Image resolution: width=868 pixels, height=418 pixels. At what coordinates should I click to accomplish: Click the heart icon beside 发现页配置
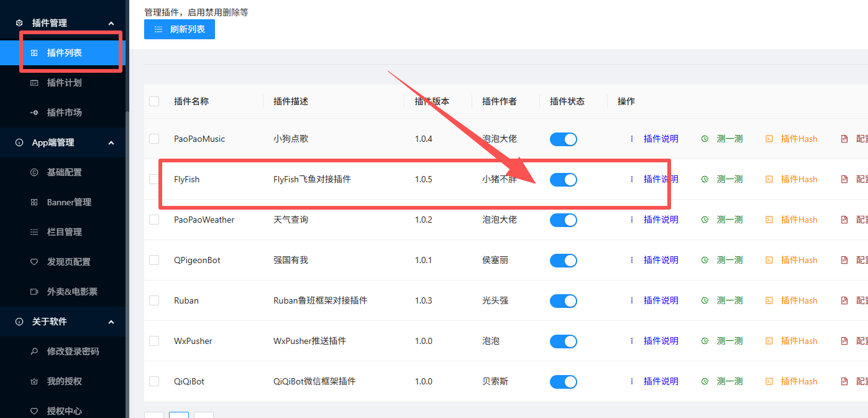34,262
